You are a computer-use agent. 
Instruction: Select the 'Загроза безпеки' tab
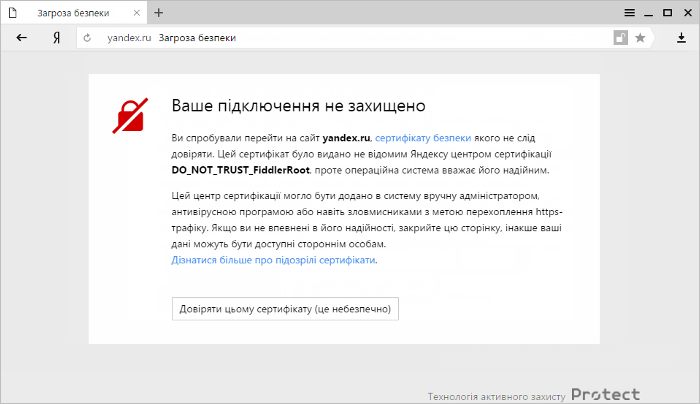(x=74, y=12)
